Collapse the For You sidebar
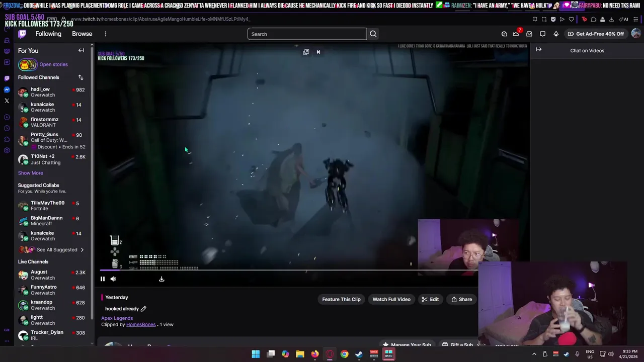644x362 pixels. [x=81, y=50]
